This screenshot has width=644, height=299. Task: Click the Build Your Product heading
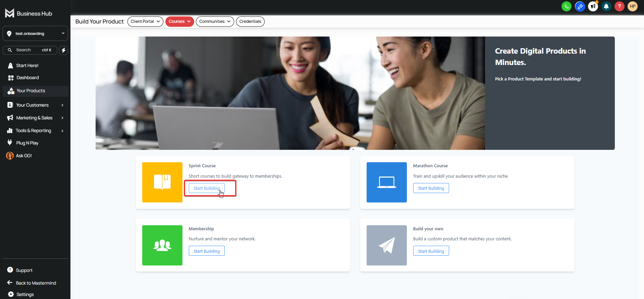(100, 21)
